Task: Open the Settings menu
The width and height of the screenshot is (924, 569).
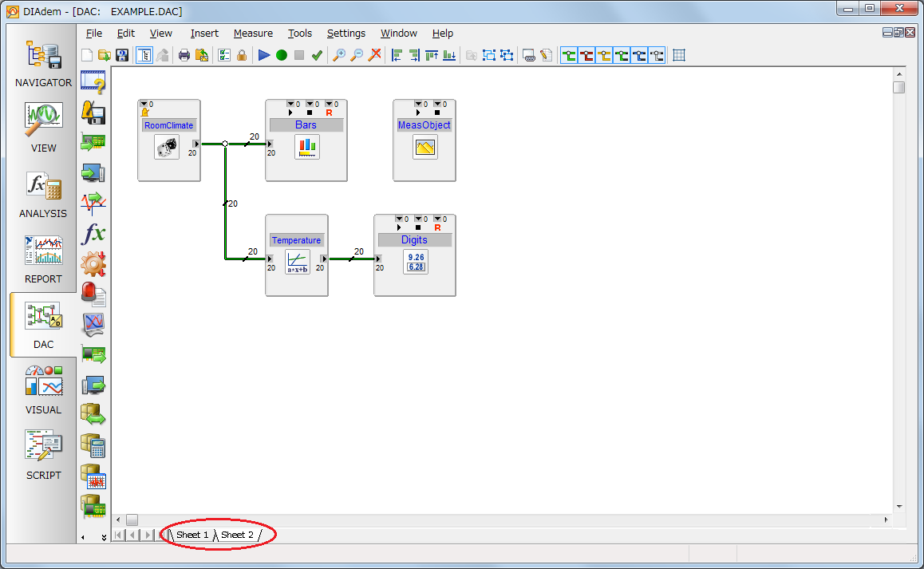Action: (x=346, y=33)
